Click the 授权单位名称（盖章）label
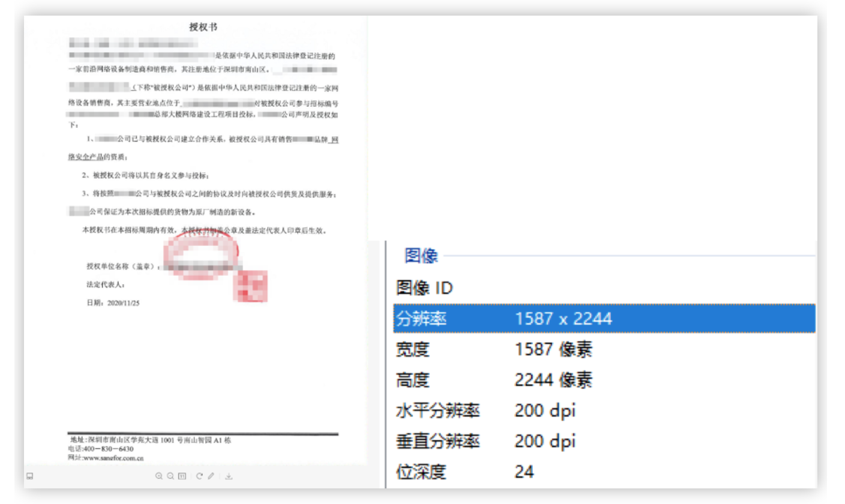The image size is (845, 504). tap(123, 266)
